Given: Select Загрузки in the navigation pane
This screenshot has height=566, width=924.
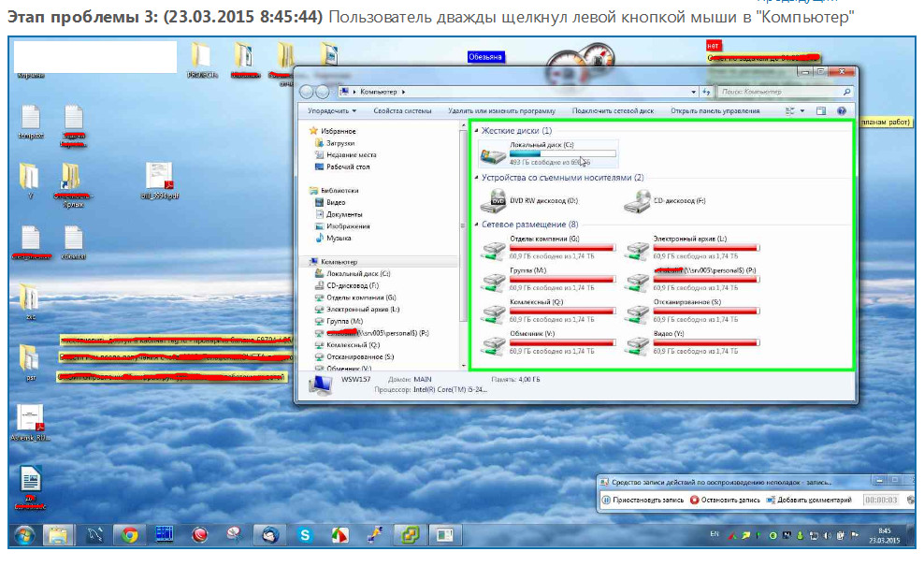Looking at the screenshot, I should pyautogui.click(x=340, y=143).
